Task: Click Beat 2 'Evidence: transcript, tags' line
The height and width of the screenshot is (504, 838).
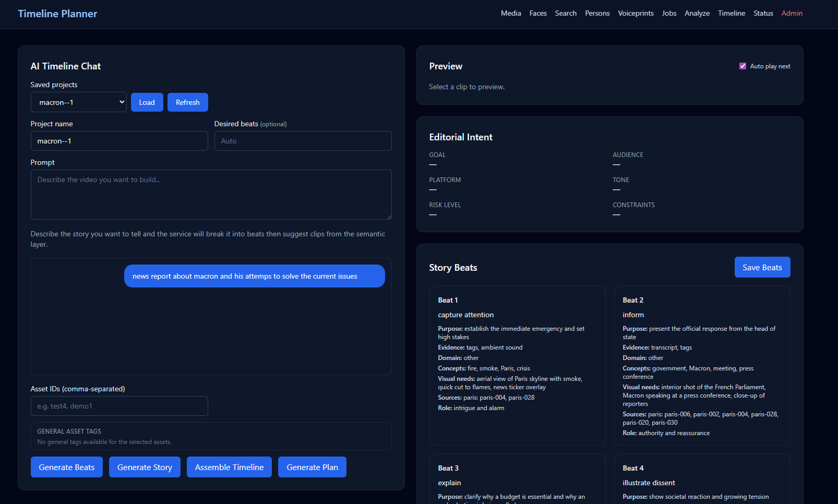Action: (x=657, y=347)
